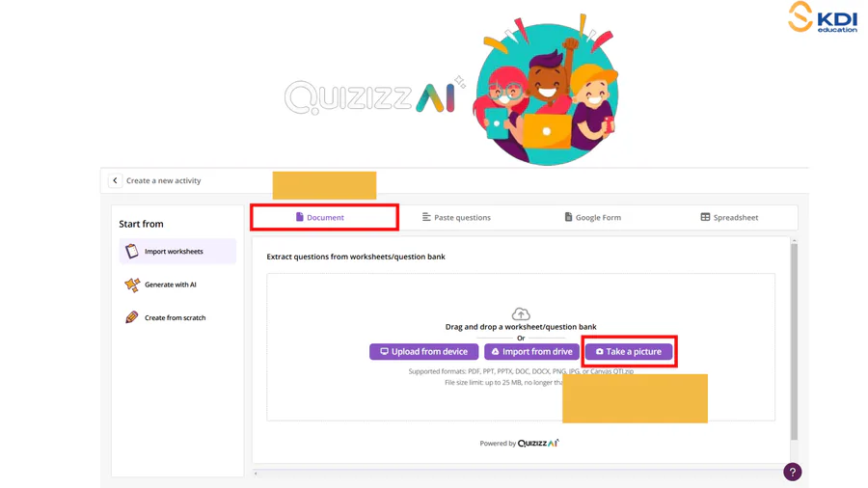Open help via the question mark icon
868x488 pixels.
(792, 472)
